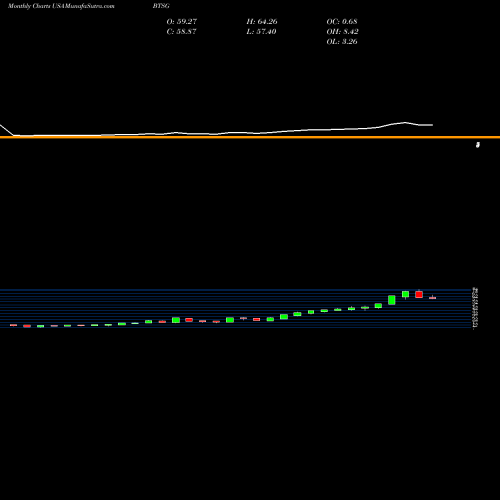The image size is (500, 500).
Task: Click the low price value L: 57.40
Action: click(261, 31)
